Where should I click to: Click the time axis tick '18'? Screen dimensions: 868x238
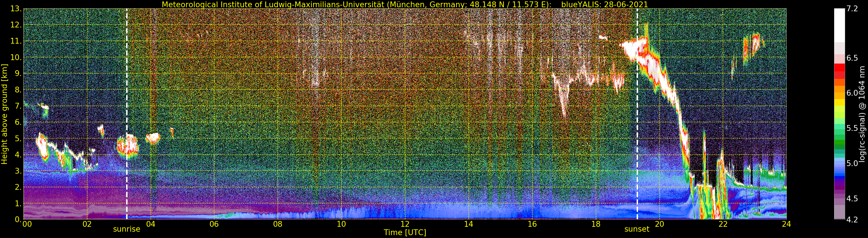(596, 224)
